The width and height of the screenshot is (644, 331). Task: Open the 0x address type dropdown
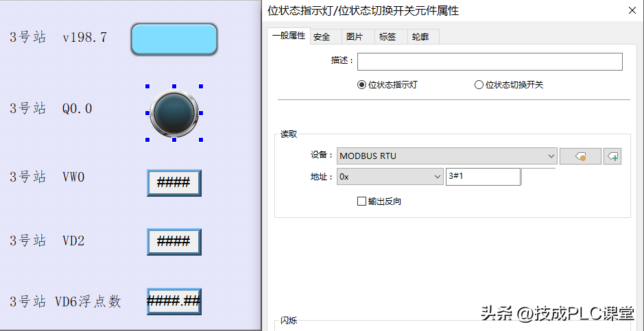pyautogui.click(x=390, y=177)
